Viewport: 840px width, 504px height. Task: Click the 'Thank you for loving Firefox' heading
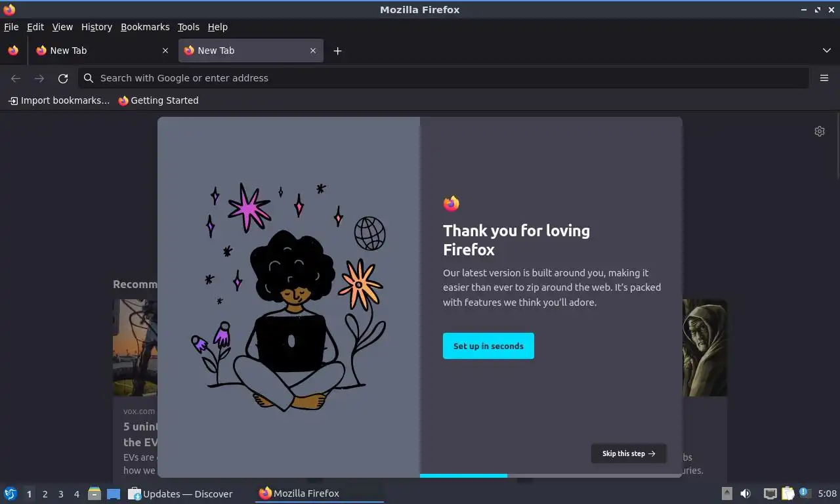click(x=516, y=240)
